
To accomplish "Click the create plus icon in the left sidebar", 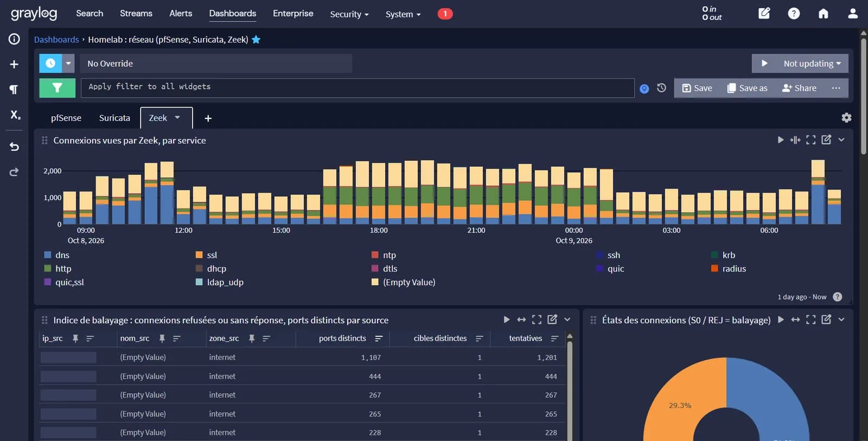I will click(x=14, y=64).
